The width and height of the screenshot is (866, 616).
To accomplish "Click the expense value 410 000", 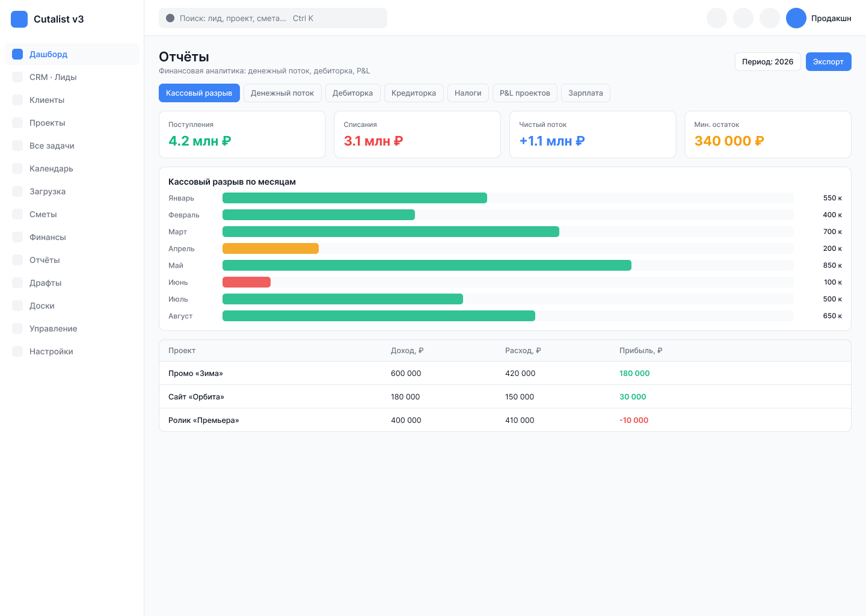I will 520,420.
